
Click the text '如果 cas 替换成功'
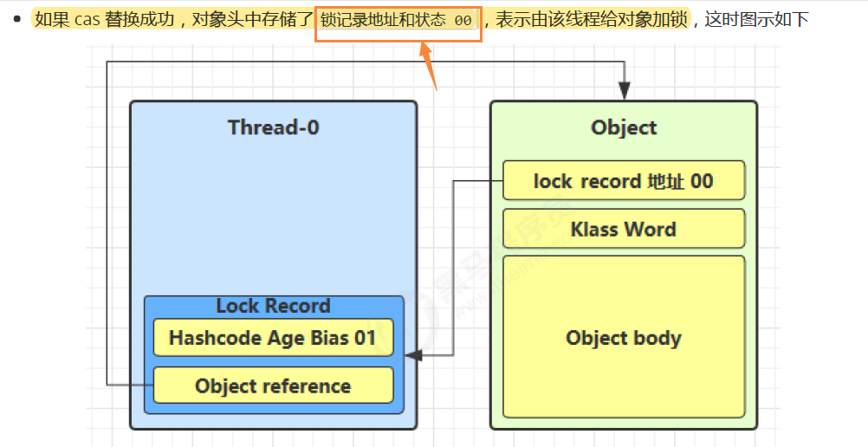click(105, 20)
